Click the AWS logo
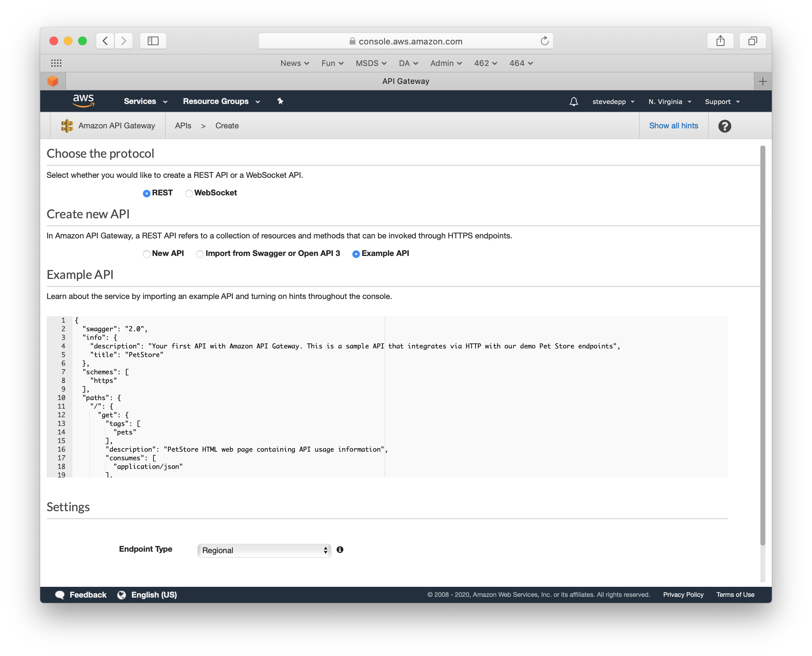812x656 pixels. 84,101
